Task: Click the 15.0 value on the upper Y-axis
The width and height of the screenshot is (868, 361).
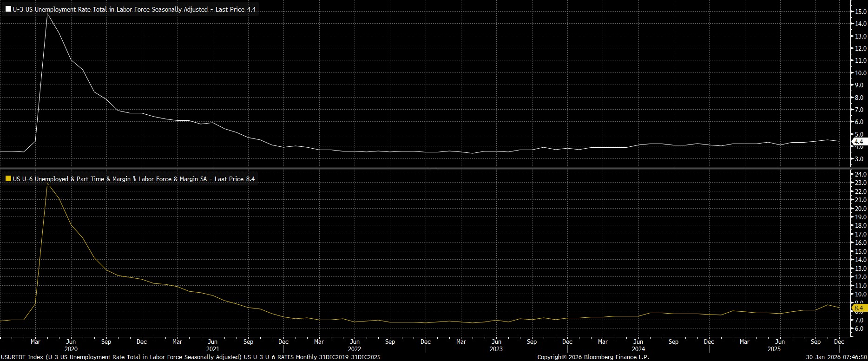Action: coord(860,12)
